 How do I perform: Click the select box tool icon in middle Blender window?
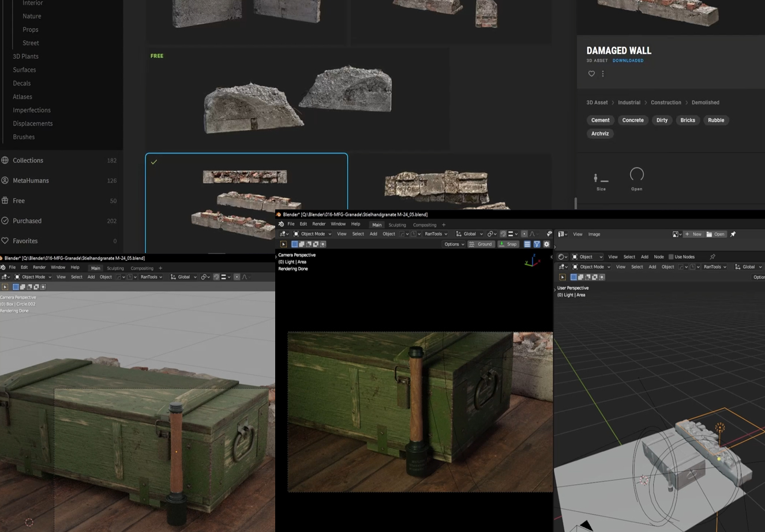(283, 244)
